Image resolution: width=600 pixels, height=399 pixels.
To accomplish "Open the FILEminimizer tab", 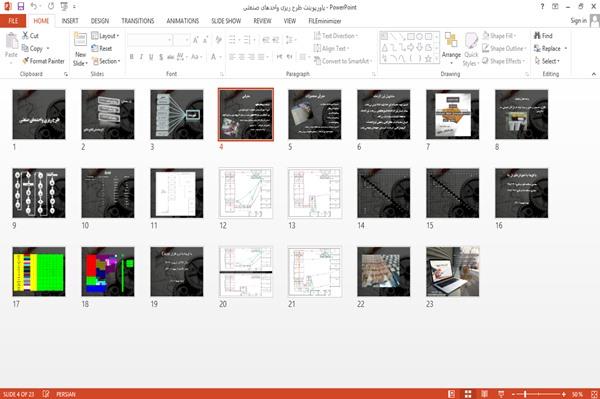I will (x=325, y=21).
